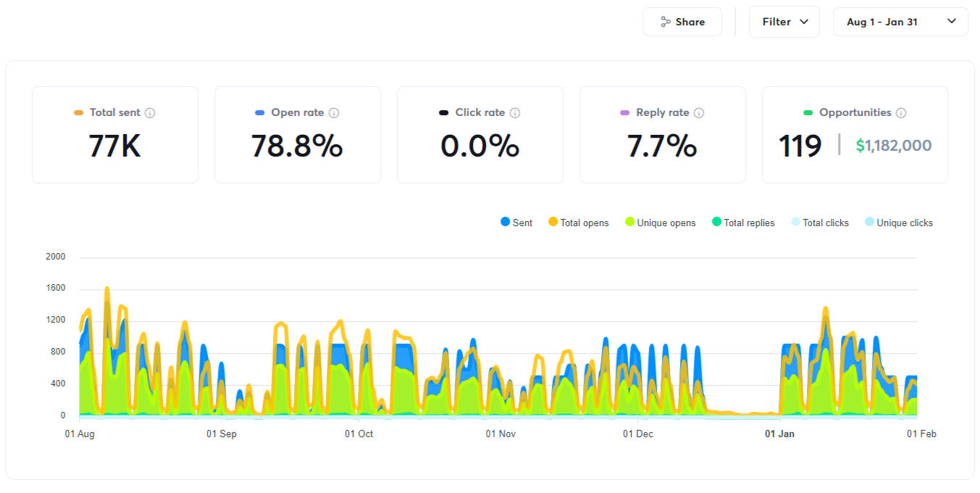This screenshot has width=980, height=493.
Task: Open the Filter dropdown
Action: [x=784, y=22]
